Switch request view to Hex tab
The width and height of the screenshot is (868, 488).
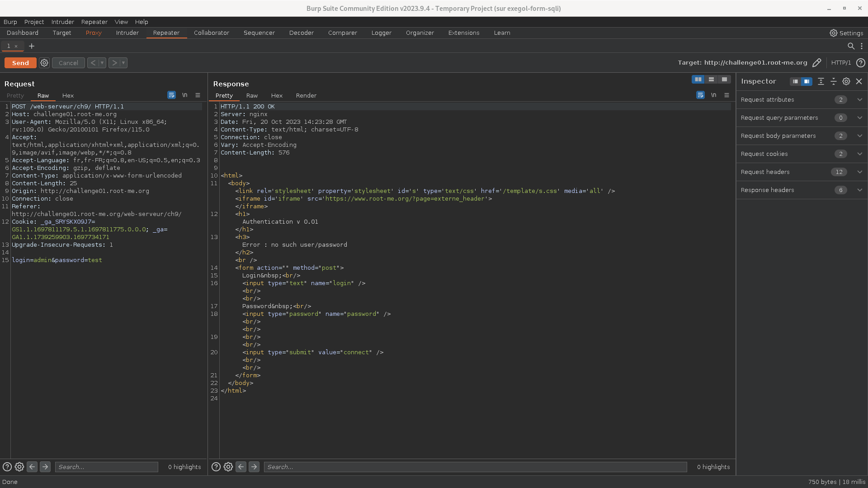(x=68, y=95)
